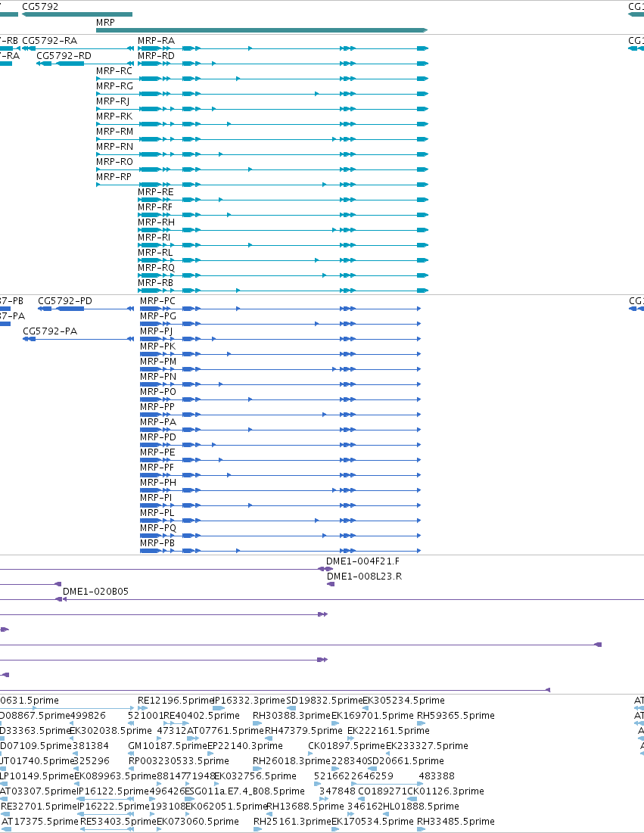644x833 pixels.
Task: Open the MRP-PD protein label
Action: [x=158, y=437]
